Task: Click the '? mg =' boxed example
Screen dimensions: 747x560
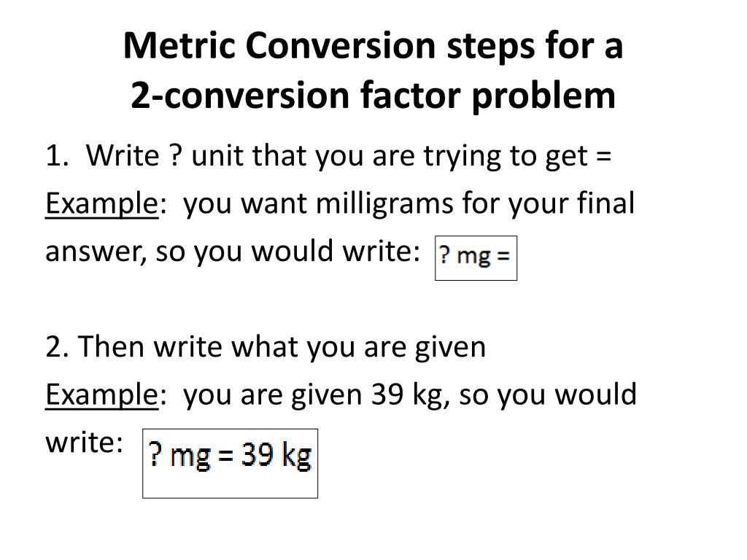Action: pos(476,257)
